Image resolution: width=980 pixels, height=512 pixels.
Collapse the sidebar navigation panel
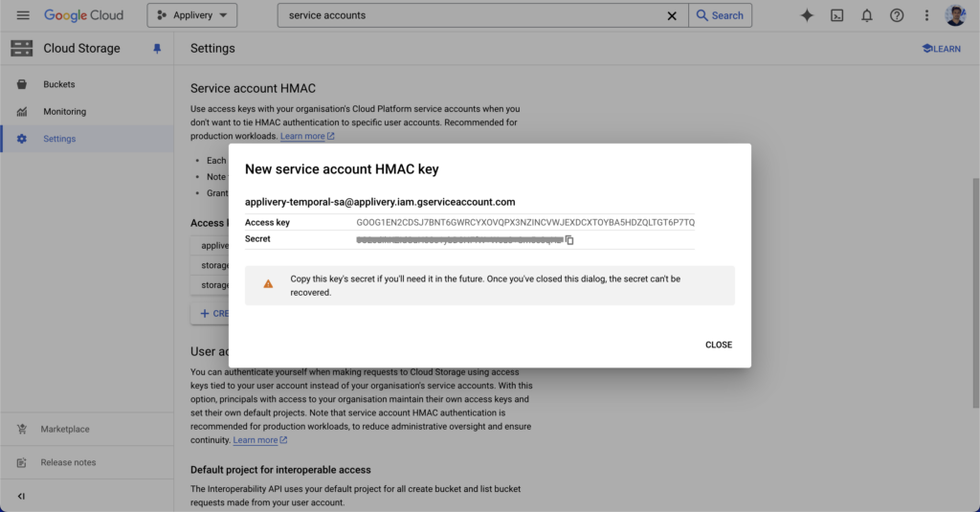pyautogui.click(x=21, y=497)
